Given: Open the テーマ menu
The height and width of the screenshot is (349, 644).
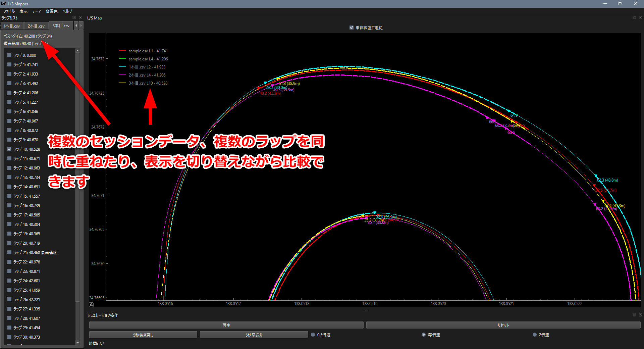Looking at the screenshot, I should [x=36, y=11].
